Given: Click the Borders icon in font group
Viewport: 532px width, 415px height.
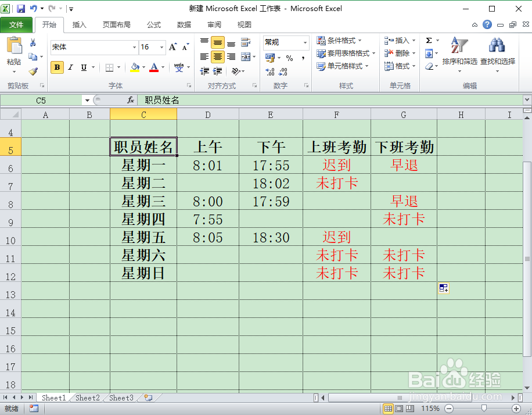Looking at the screenshot, I should click(109, 67).
